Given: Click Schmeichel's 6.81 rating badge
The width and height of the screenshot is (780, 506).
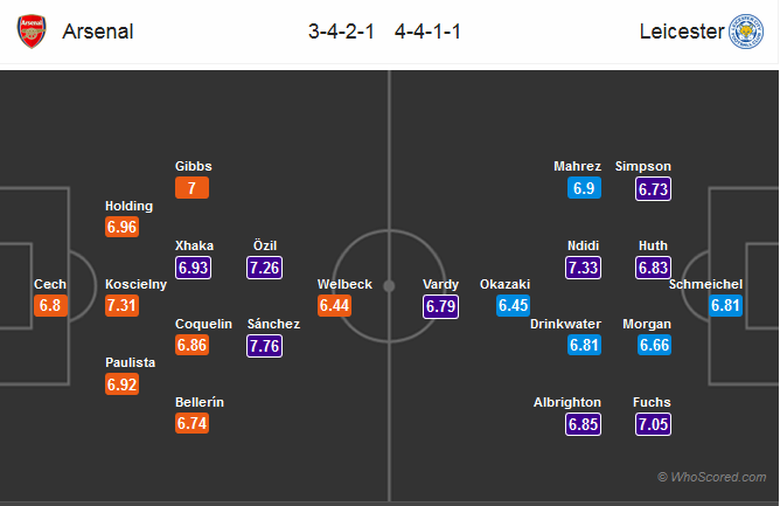Looking at the screenshot, I should pos(725,306).
